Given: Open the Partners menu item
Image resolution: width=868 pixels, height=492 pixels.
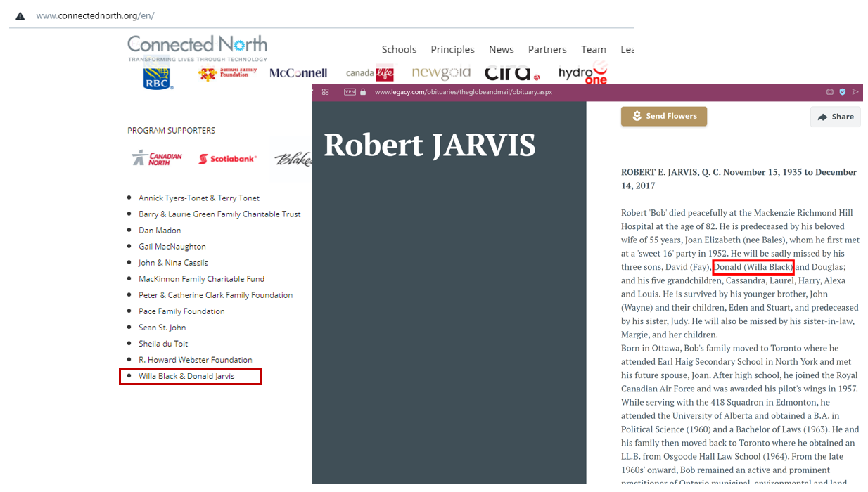Looking at the screenshot, I should point(547,49).
